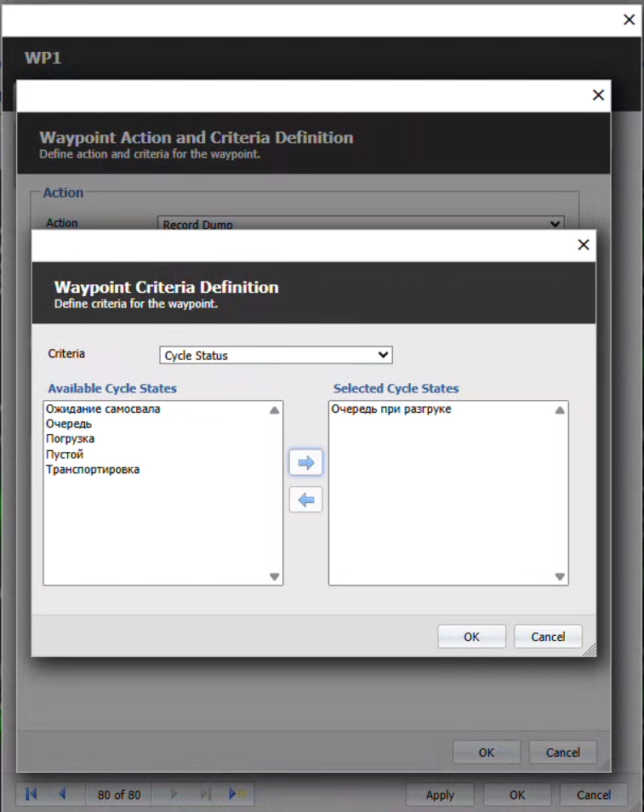Select 'Ожидание самосвала' in available states
This screenshot has width=644, height=812.
(x=103, y=409)
